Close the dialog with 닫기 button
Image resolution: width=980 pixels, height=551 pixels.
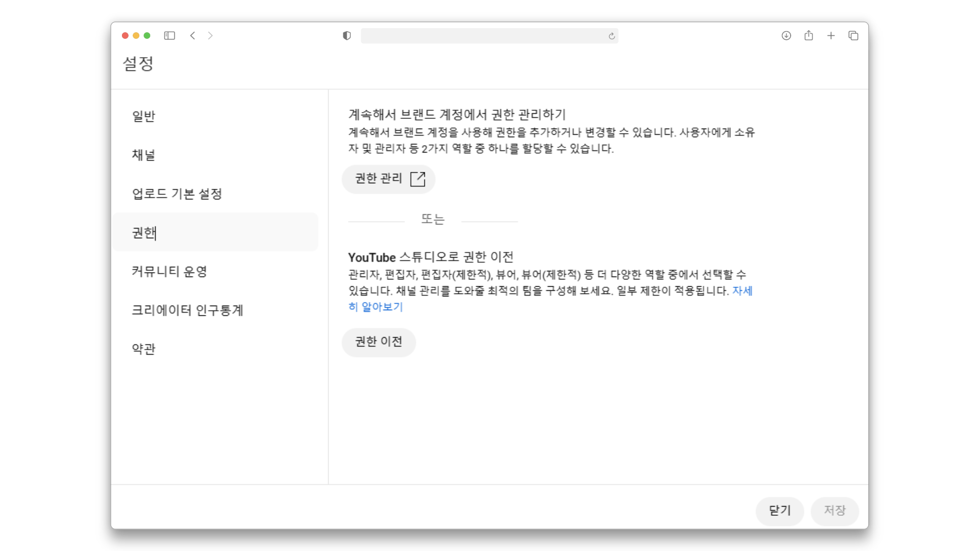[779, 511]
